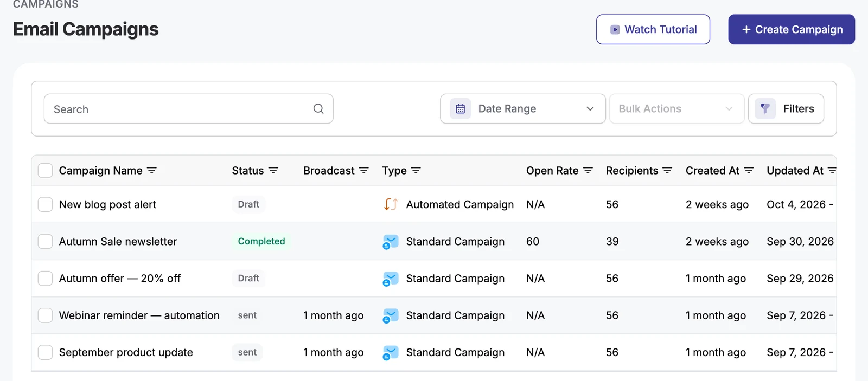Click the Open Rate column sort icon

point(588,171)
